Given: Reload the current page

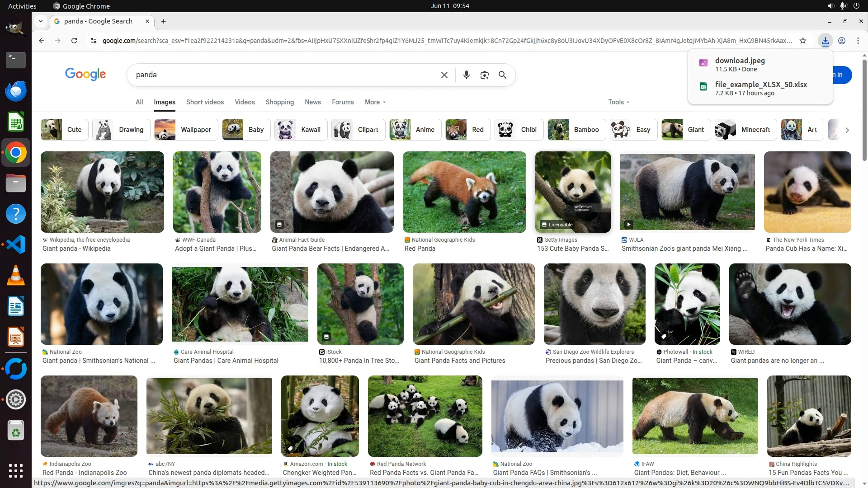Looking at the screenshot, I should click(x=74, y=41).
